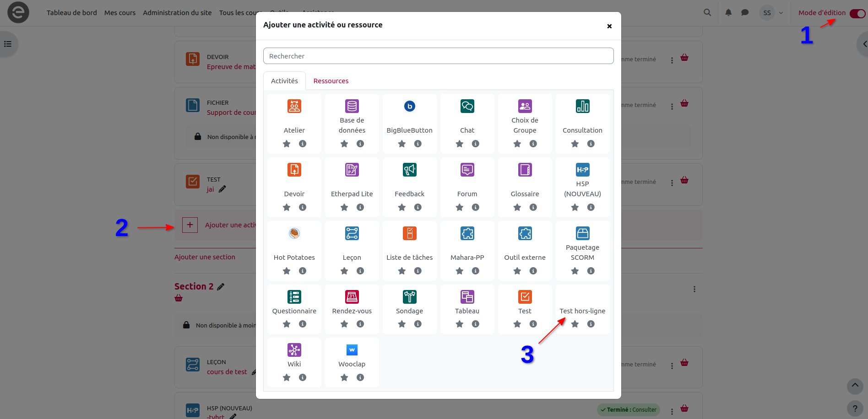Image resolution: width=868 pixels, height=419 pixels.
Task: Click the Feedback activity icon
Action: pyautogui.click(x=409, y=170)
